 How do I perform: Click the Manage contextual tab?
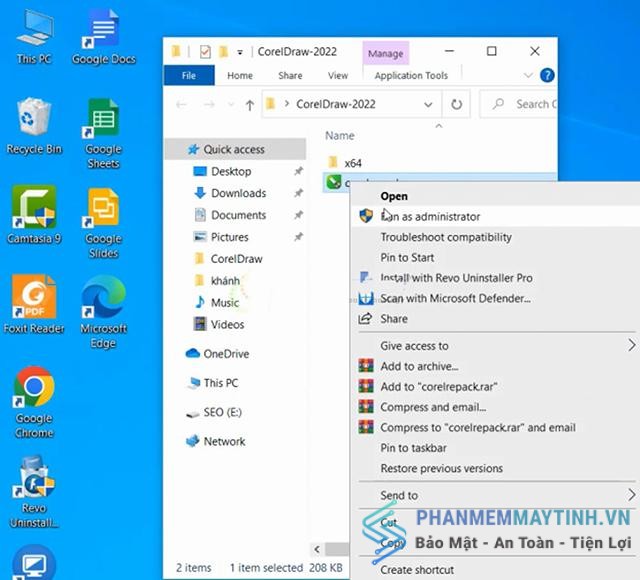point(386,53)
